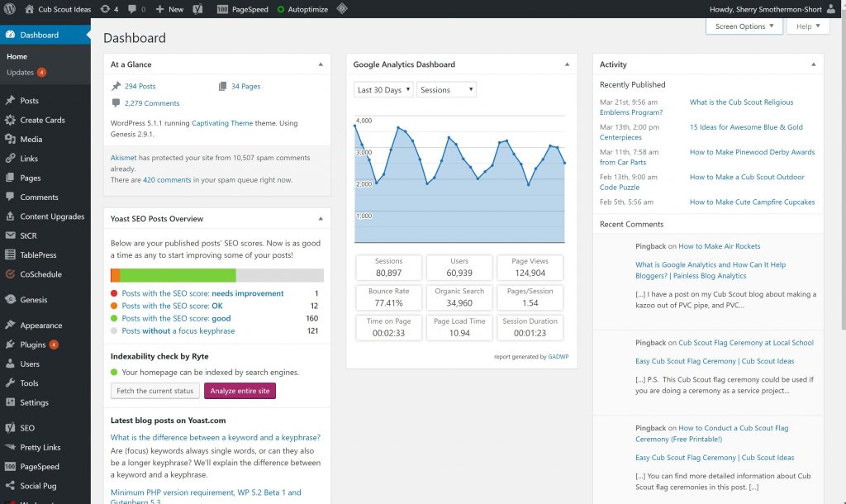Open the 420 comments spam queue link

(166, 179)
